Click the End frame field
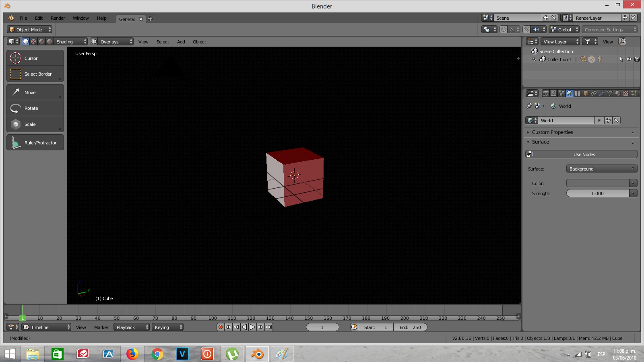 (410, 327)
